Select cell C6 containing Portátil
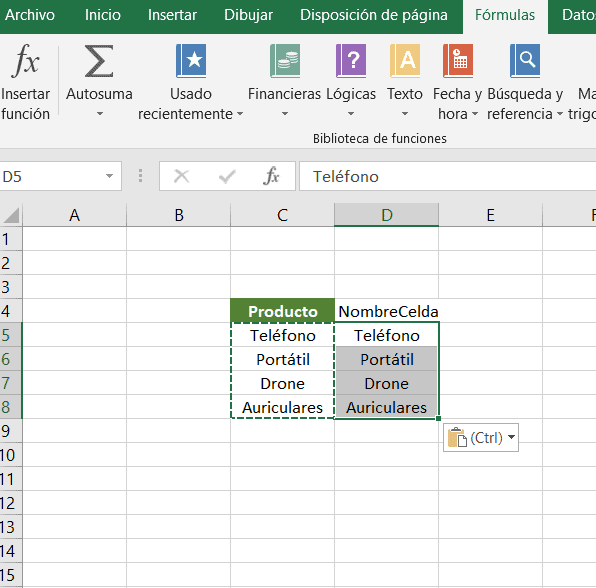Image resolution: width=596 pixels, height=588 pixels. click(x=282, y=359)
